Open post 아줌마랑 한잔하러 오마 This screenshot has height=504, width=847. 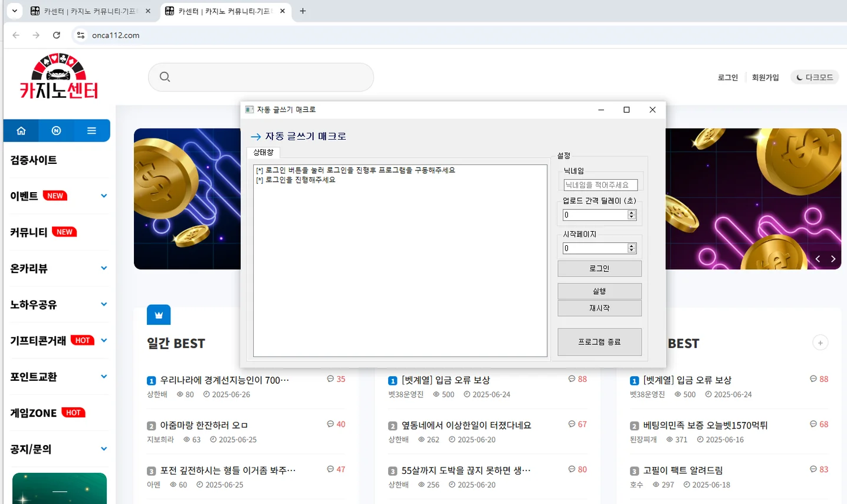click(204, 426)
